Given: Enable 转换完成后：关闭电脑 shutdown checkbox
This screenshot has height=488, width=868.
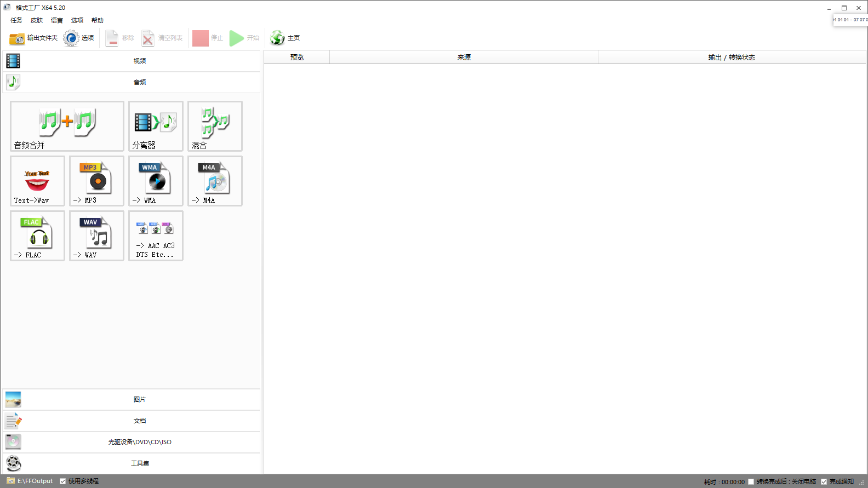Looking at the screenshot, I should click(x=751, y=482).
